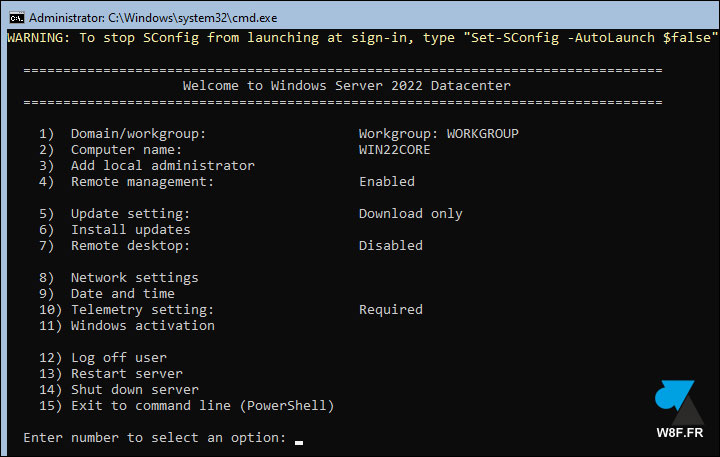Click the 'Enabled' remote management value
This screenshot has height=457, width=720.
[387, 182]
